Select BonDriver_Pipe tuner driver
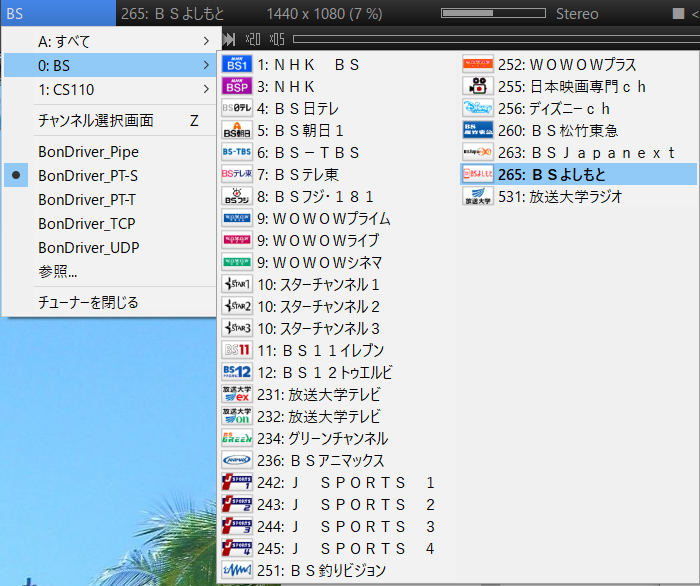Screen dimensions: 700x586 (110, 152)
